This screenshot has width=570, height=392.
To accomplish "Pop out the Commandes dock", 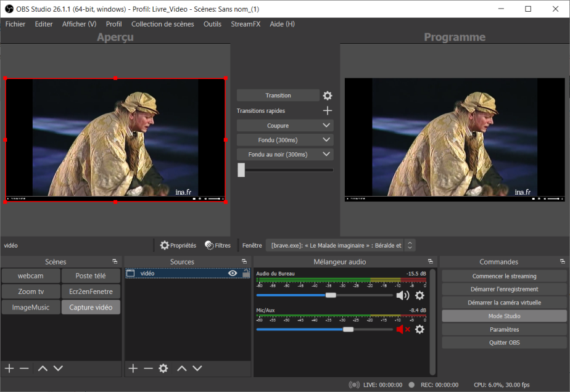I will tap(563, 261).
